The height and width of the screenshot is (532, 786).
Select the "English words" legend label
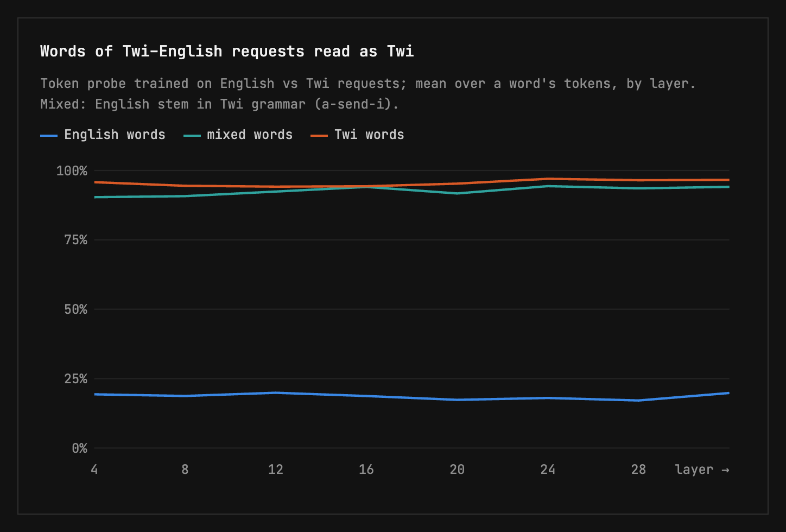[x=115, y=135]
